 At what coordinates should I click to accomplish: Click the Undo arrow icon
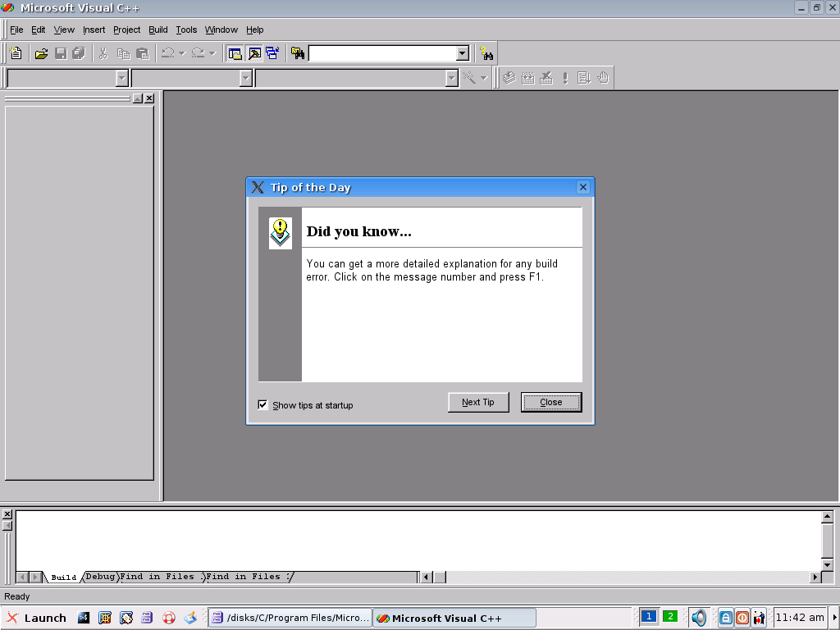pyautogui.click(x=167, y=53)
